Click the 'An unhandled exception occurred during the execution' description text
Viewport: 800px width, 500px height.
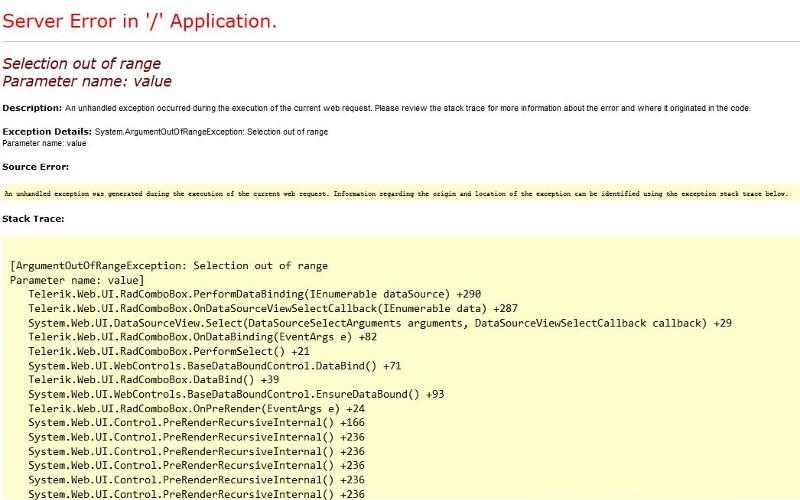point(408,108)
